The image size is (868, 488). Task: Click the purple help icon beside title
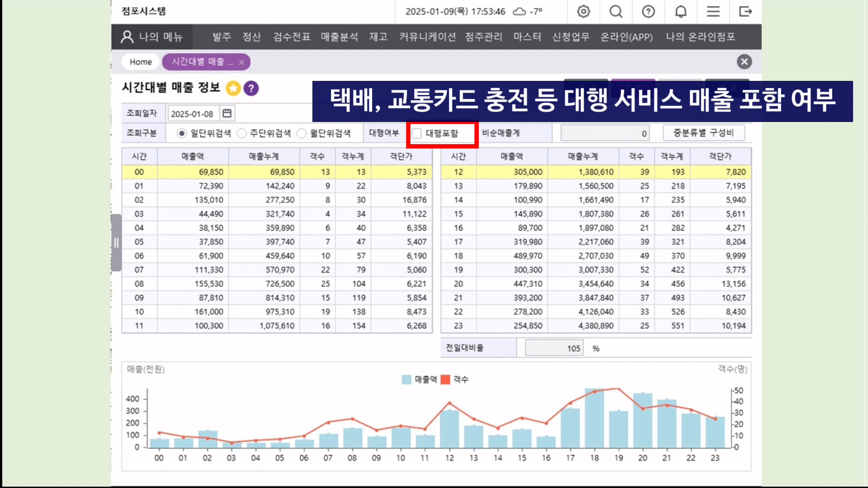(x=251, y=88)
